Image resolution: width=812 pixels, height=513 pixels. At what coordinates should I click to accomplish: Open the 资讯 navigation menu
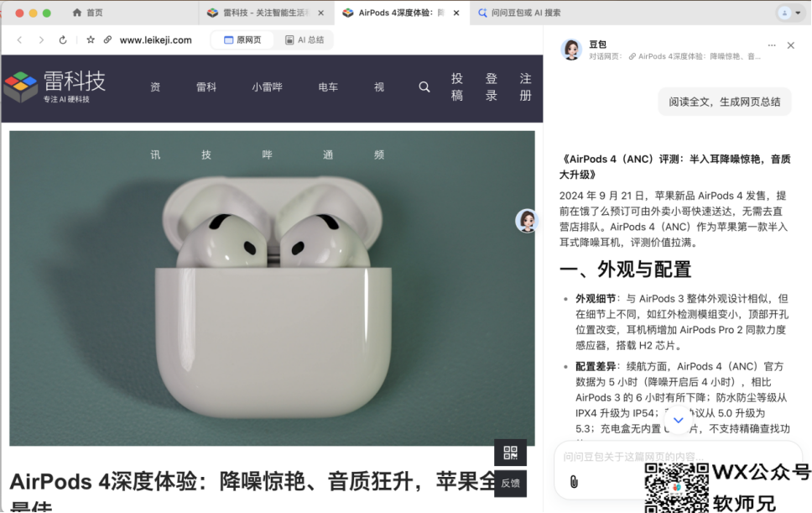tap(155, 87)
